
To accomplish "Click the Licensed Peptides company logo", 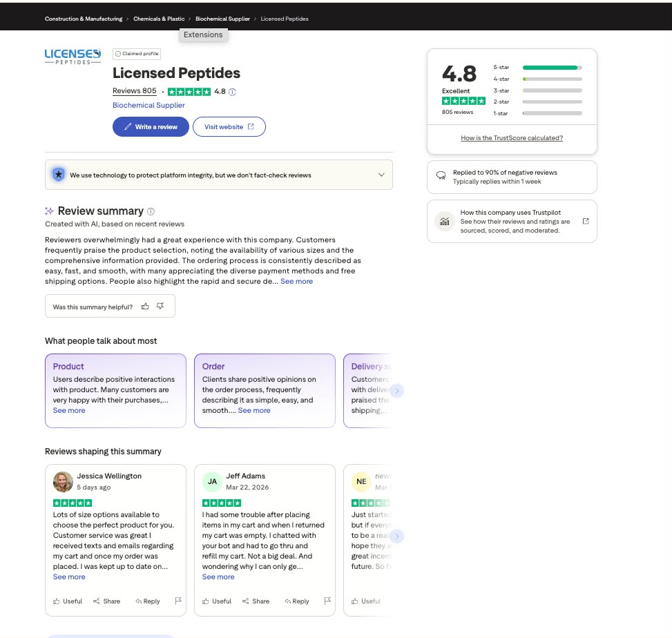I will [x=73, y=57].
